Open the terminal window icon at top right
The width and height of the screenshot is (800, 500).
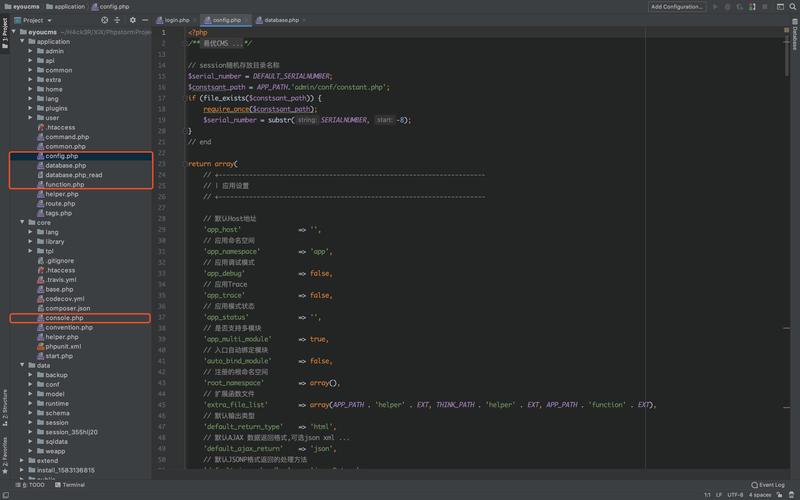(780, 7)
